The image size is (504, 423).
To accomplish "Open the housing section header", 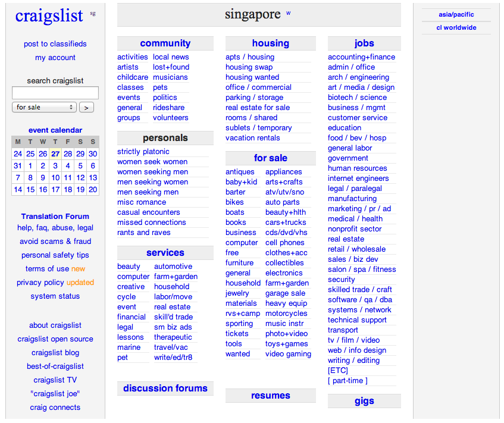I will tap(271, 43).
